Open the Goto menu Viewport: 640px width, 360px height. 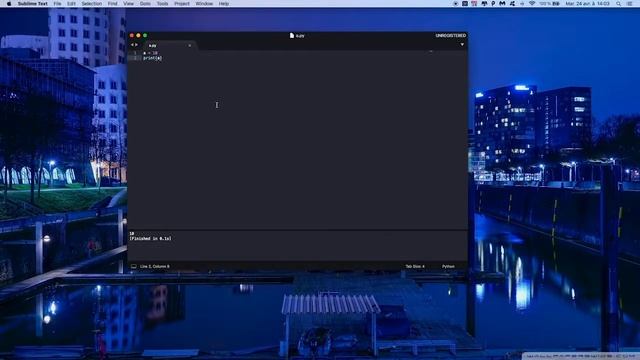(x=145, y=3)
